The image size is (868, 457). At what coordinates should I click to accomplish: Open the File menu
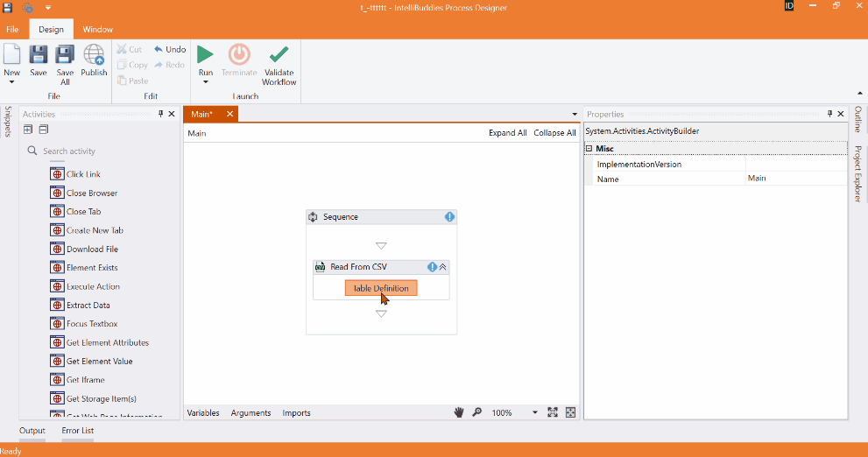[x=12, y=29]
